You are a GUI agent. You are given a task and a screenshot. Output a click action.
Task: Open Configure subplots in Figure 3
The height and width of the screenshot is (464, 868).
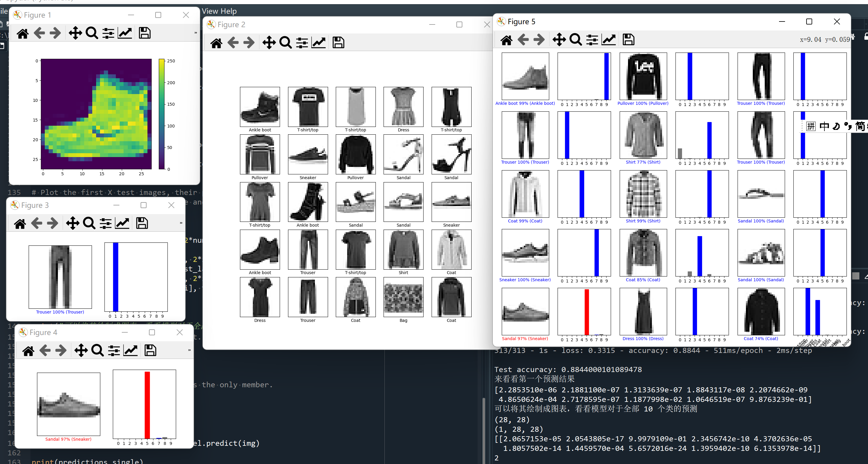(105, 223)
